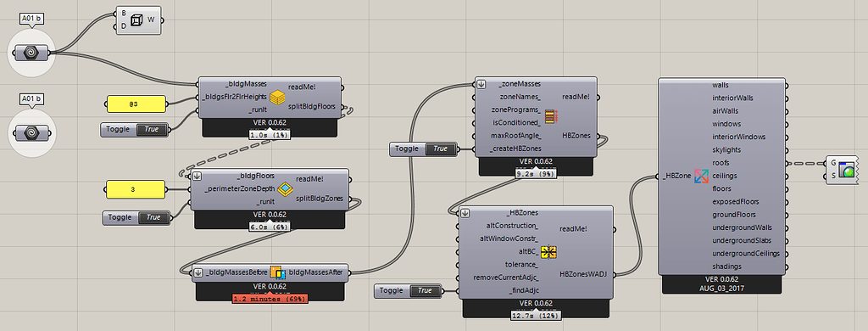Click the 1.2 minutes red profiler badge

pos(270,298)
